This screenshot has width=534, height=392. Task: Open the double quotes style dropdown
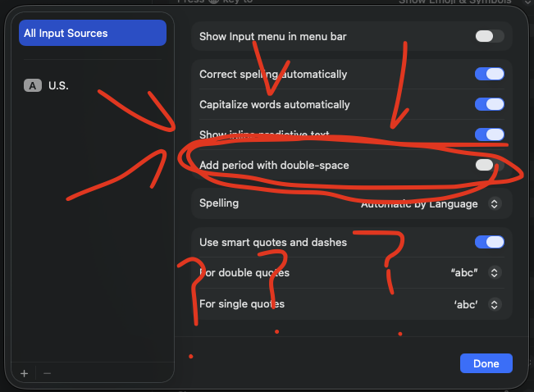(494, 272)
